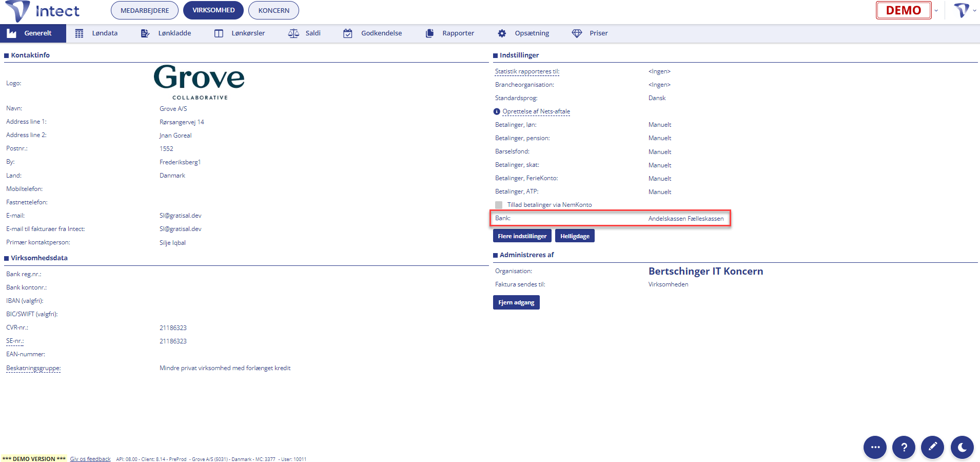Expand the user menu arrow at top right
Screen dimensions: 980x462
[x=975, y=10]
